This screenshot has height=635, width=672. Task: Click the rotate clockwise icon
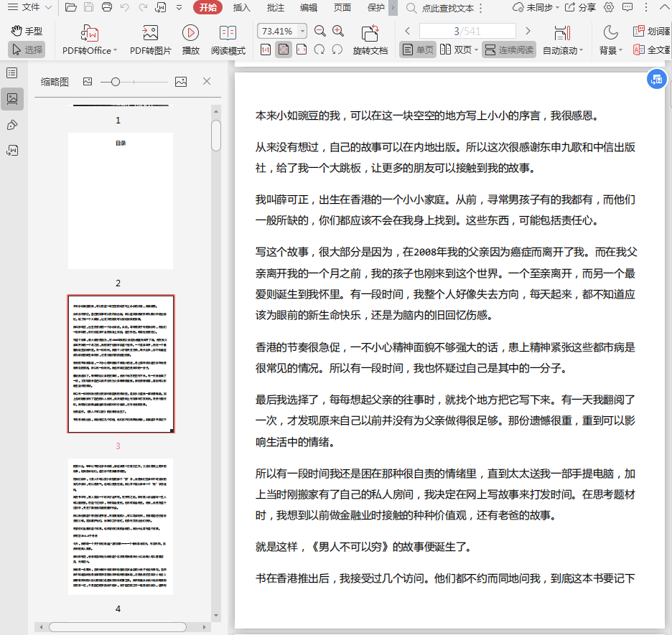click(x=337, y=50)
